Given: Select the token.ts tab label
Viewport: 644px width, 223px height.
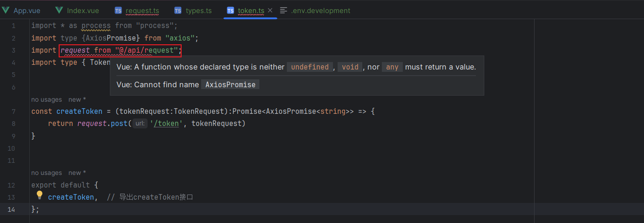Looking at the screenshot, I should pos(251,10).
